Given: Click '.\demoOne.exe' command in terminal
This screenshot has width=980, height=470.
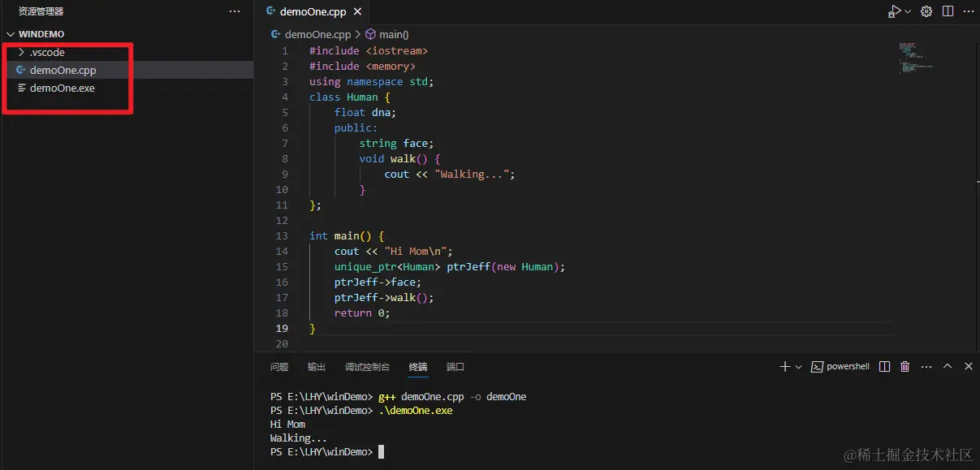Looking at the screenshot, I should tap(415, 411).
